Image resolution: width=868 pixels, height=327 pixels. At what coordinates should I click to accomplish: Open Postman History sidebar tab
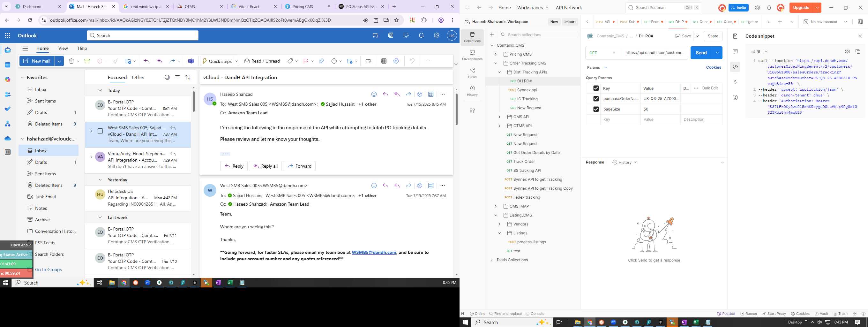(x=472, y=91)
